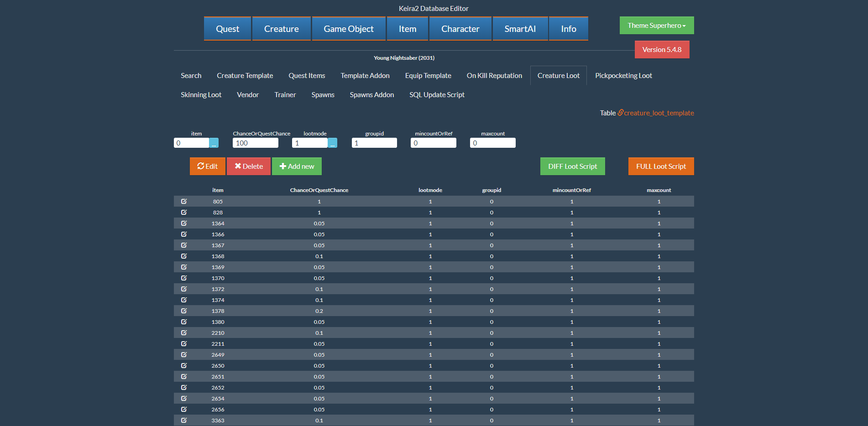The width and height of the screenshot is (868, 426).
Task: Switch to the Template Addon tab
Action: (365, 76)
